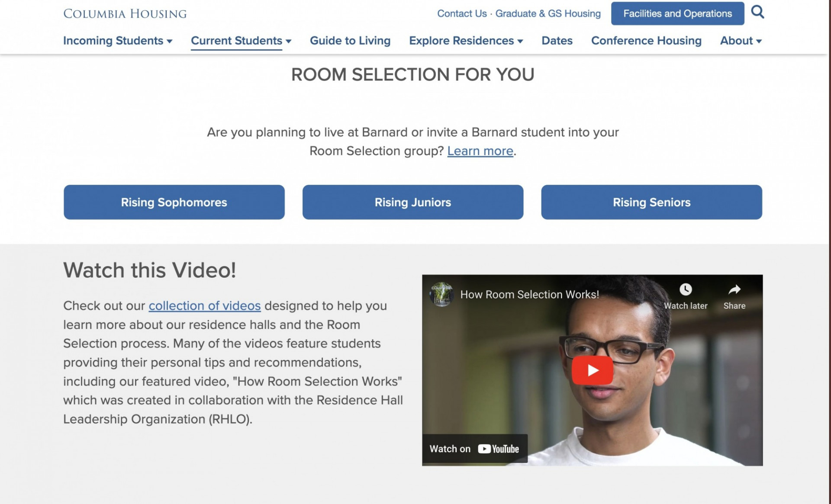Expand the Incoming Students dropdown arrow
This screenshot has height=504, width=831.
[x=170, y=41]
